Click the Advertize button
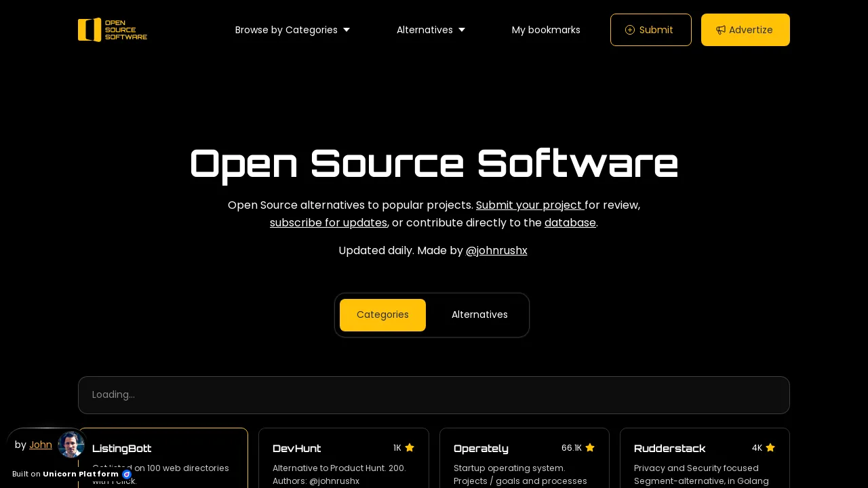868x488 pixels. 745,30
